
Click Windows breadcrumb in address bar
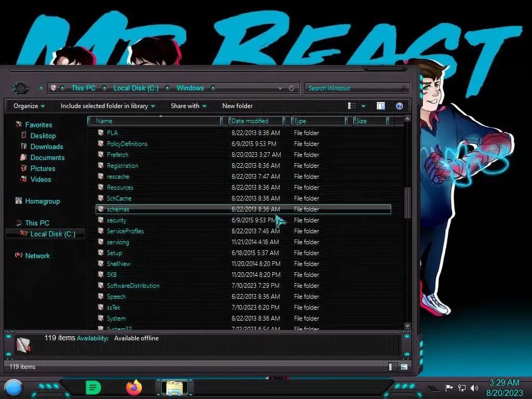(190, 88)
